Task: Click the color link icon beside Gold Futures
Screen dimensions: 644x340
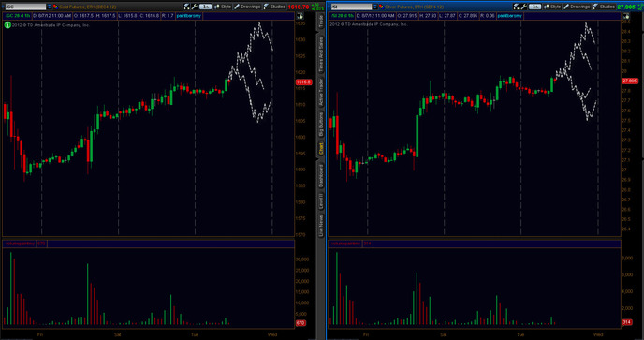Action: [x=55, y=7]
